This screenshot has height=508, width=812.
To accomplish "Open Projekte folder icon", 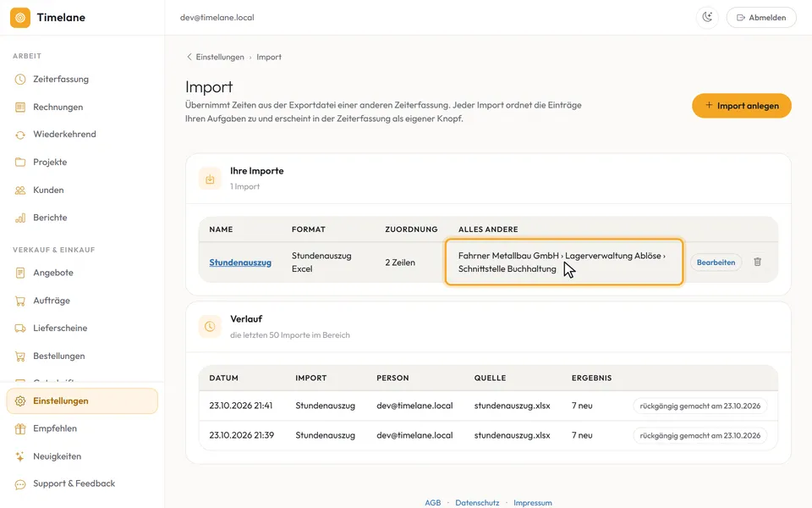I will pos(20,163).
